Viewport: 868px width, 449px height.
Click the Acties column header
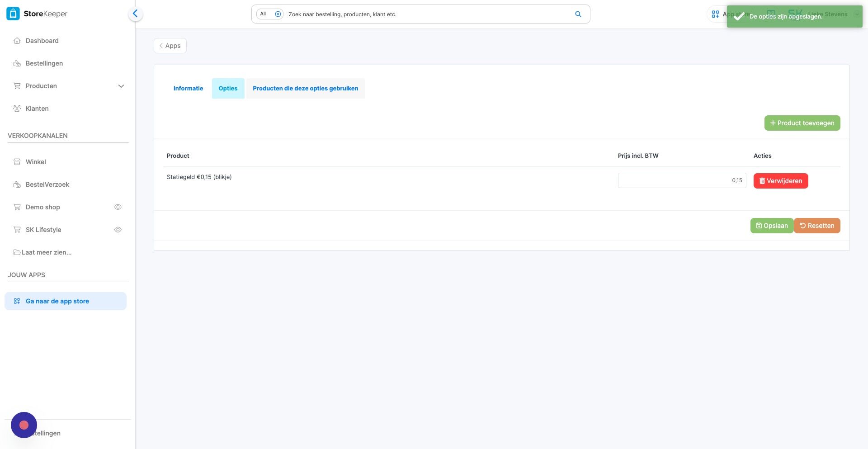tap(763, 156)
